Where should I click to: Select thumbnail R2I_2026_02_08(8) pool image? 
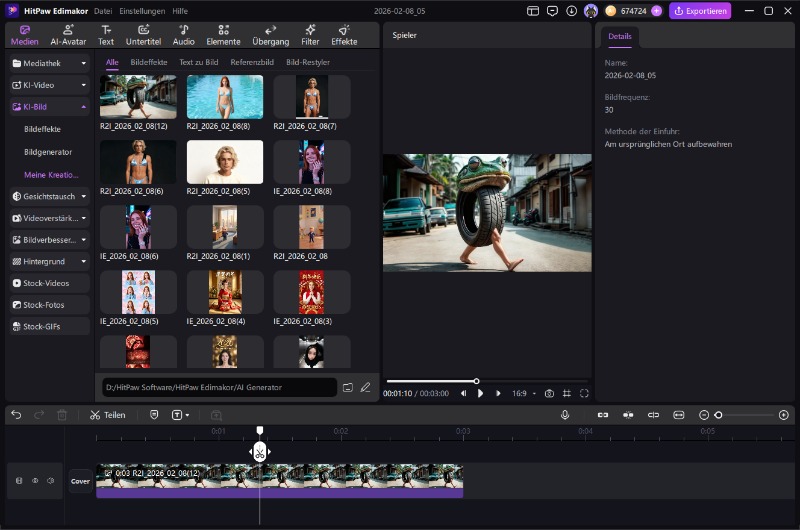[225, 97]
